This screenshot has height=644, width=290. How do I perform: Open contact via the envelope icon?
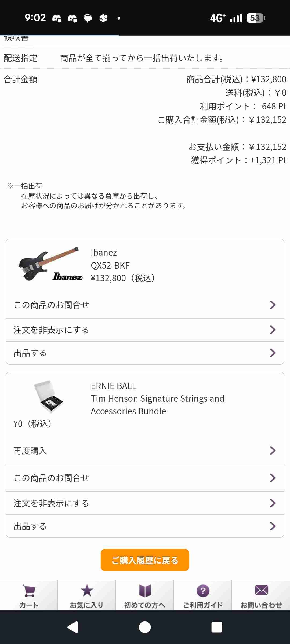point(261,591)
